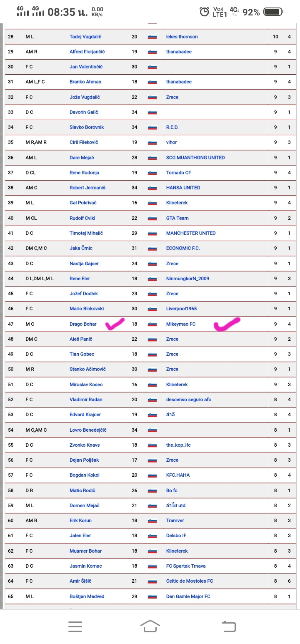Click the flag icon beside Tadej Vugdalič
This screenshot has height=644, width=300.
152,37
